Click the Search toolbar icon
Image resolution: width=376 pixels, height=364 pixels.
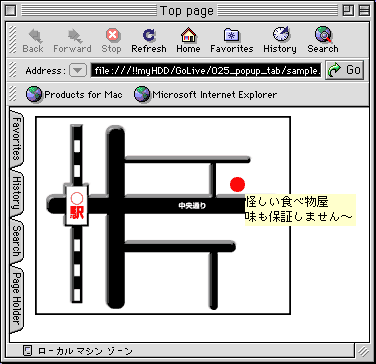(x=323, y=34)
